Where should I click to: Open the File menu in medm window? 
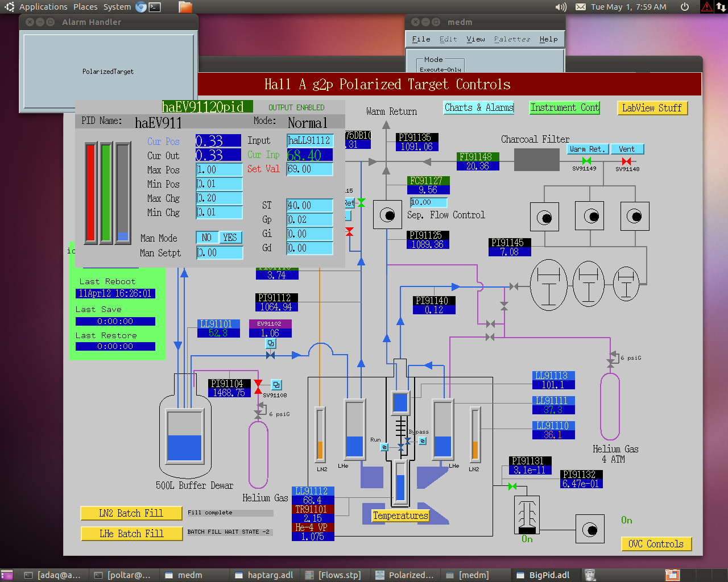click(x=421, y=39)
